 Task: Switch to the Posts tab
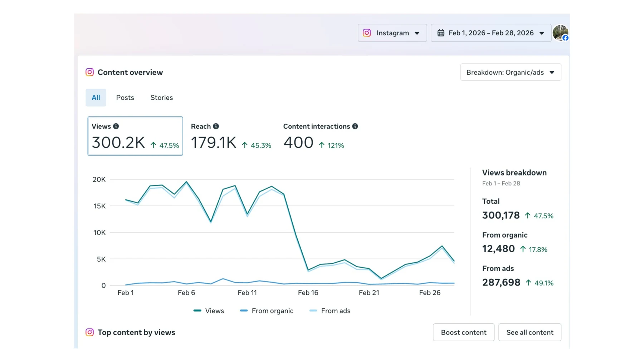(x=125, y=98)
